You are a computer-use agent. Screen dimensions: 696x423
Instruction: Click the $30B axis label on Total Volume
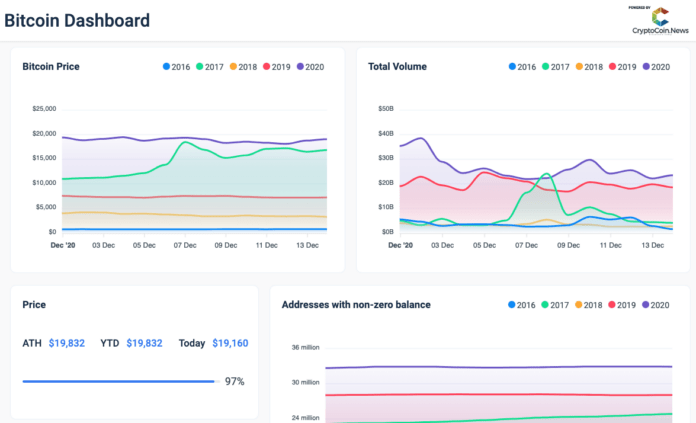click(386, 158)
